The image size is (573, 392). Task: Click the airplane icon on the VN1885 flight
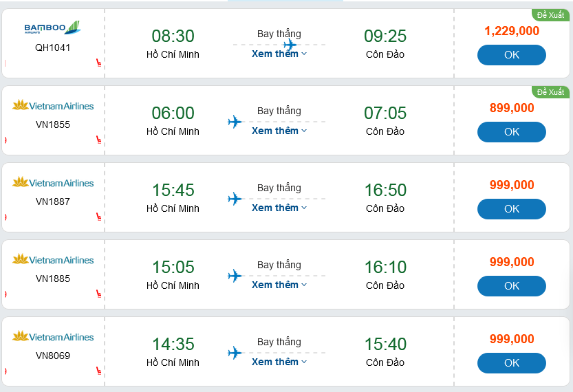tap(235, 276)
